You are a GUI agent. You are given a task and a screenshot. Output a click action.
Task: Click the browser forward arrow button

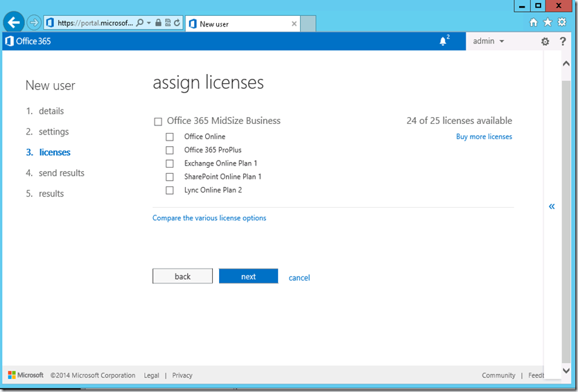click(34, 23)
